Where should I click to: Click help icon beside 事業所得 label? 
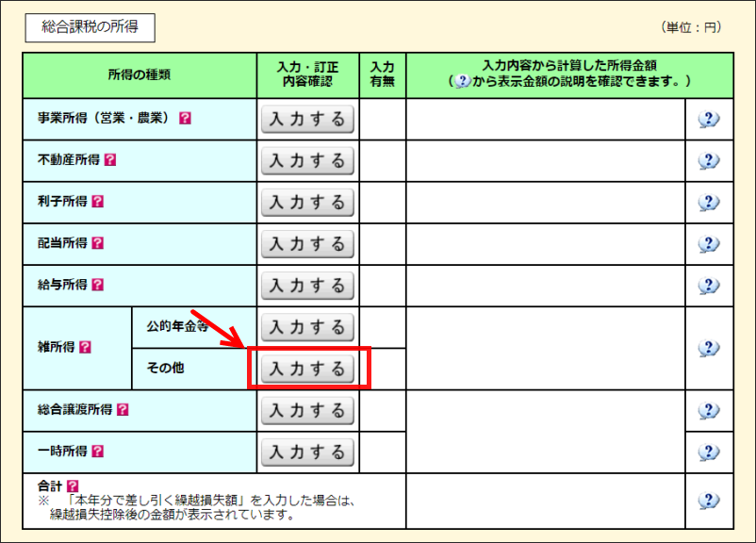(185, 119)
